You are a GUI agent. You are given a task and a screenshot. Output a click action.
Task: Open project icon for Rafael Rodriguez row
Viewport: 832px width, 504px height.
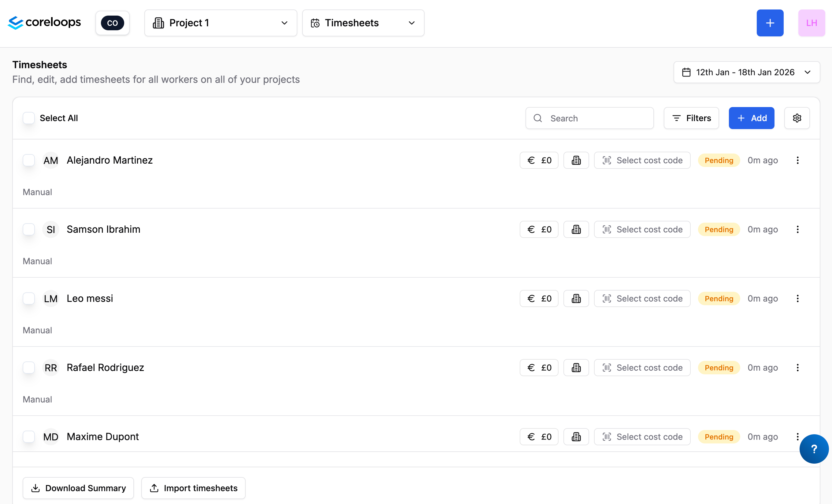[576, 368]
